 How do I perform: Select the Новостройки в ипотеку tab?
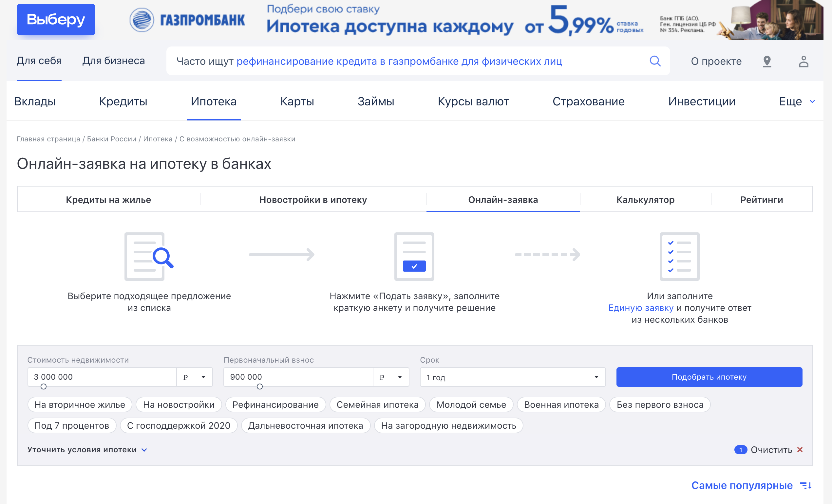coord(313,199)
